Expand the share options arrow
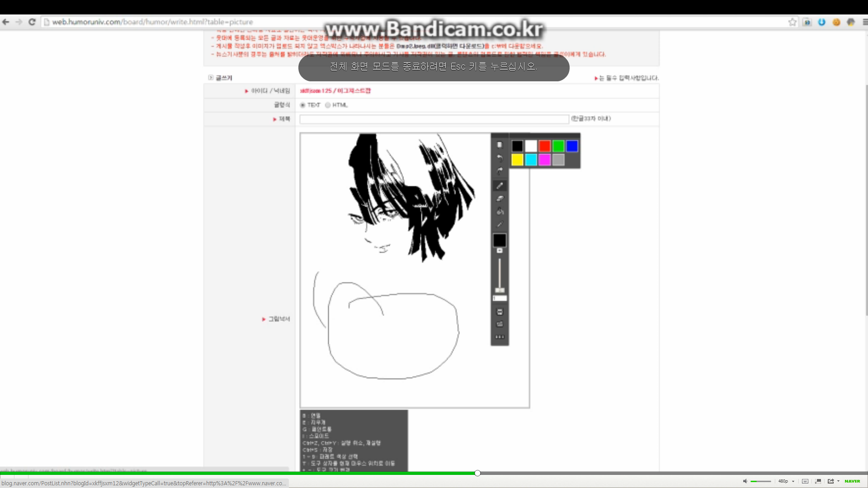868x488 pixels. (x=838, y=481)
